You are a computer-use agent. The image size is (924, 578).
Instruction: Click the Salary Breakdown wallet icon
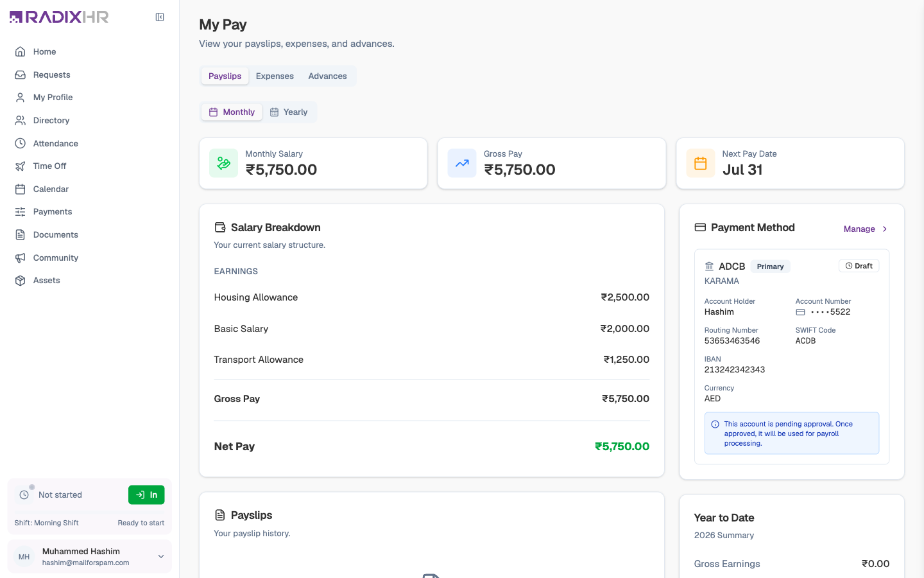220,227
